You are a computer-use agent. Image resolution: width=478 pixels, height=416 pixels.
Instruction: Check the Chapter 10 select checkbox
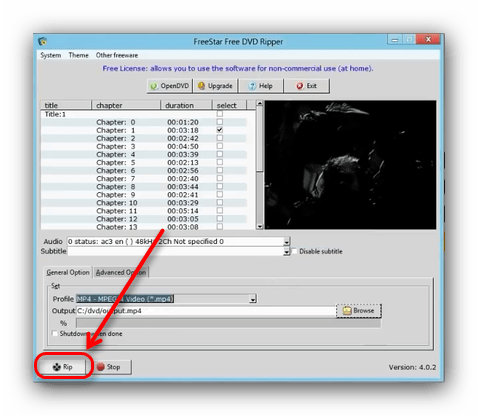click(x=220, y=202)
